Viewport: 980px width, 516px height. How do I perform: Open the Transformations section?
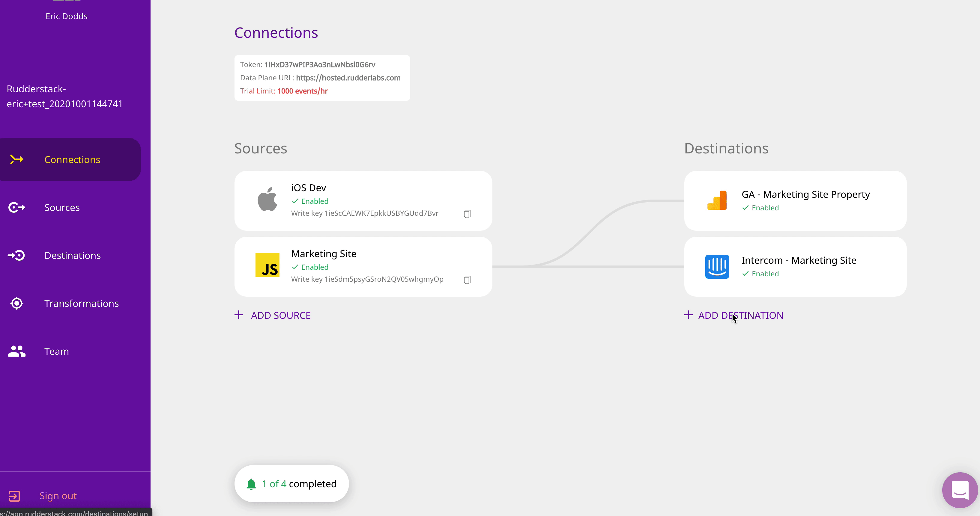pyautogui.click(x=81, y=304)
